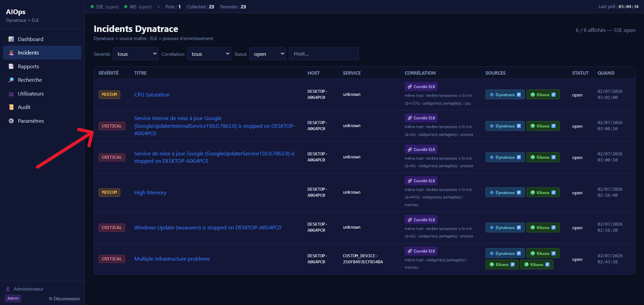Viewport: 644px width, 305px height.
Task: Click the Persistés : 23 counter
Action: click(233, 7)
